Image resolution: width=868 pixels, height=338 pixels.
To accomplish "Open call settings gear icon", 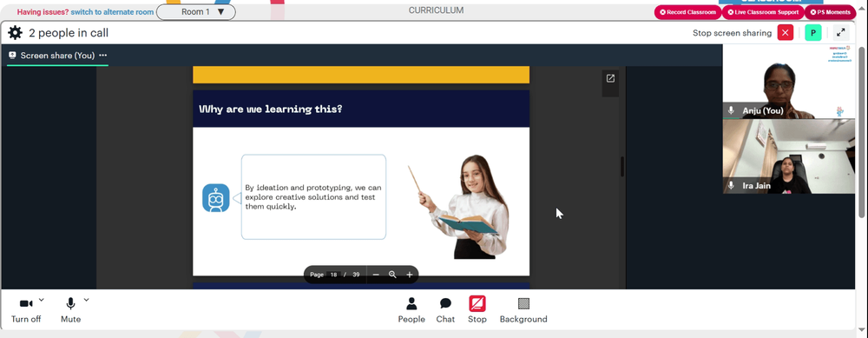I will [15, 33].
